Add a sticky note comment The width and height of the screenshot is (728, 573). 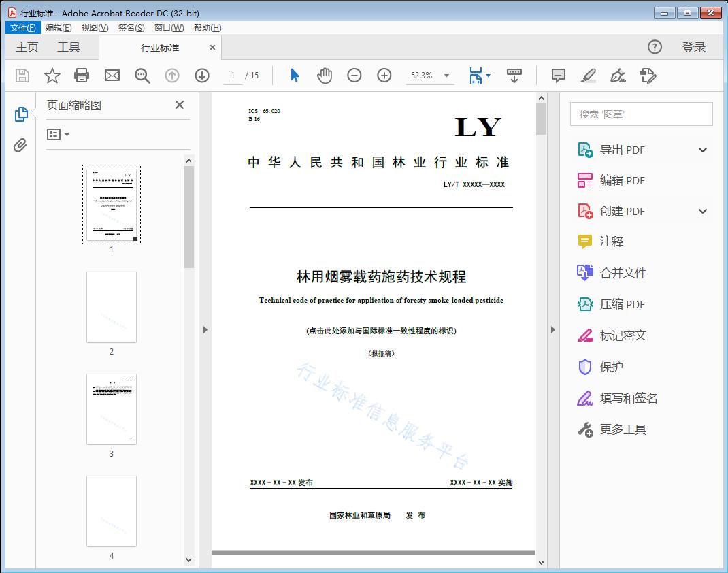tap(558, 76)
